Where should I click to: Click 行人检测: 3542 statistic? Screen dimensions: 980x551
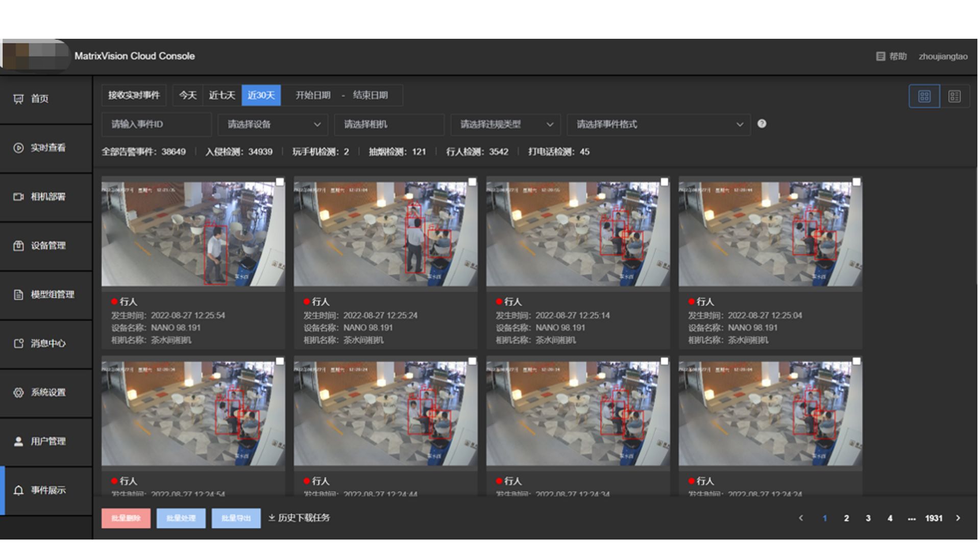coord(477,152)
